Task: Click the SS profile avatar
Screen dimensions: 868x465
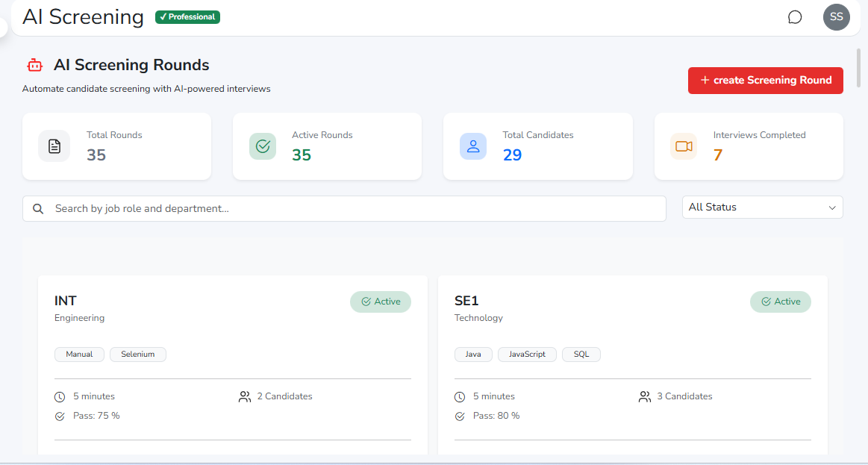Action: click(837, 16)
